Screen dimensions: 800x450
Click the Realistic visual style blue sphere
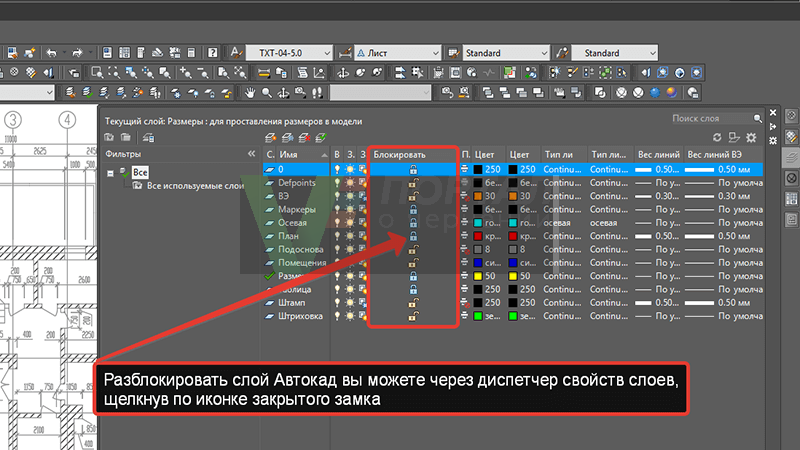pyautogui.click(x=655, y=93)
